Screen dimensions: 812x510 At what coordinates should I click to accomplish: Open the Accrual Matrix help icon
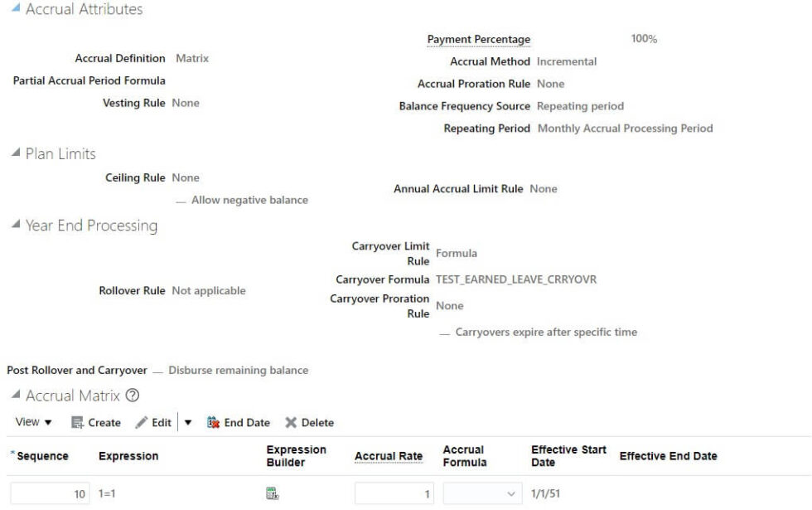click(132, 394)
